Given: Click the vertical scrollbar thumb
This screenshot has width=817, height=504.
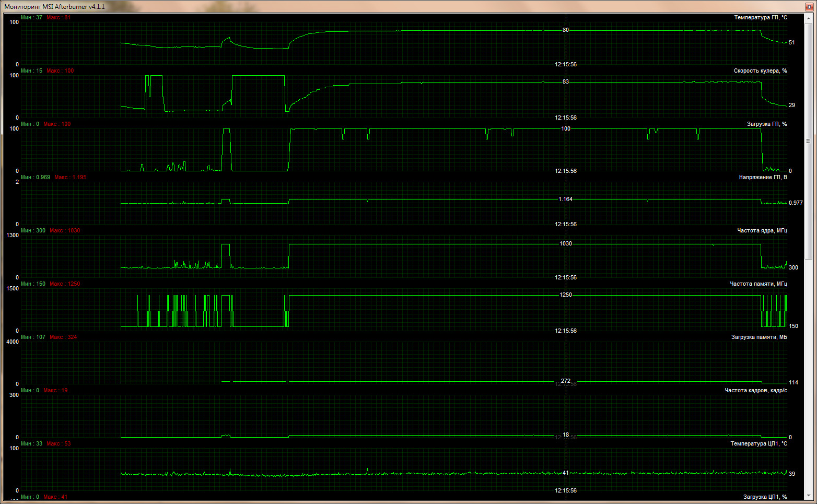Looking at the screenshot, I should tap(808, 140).
